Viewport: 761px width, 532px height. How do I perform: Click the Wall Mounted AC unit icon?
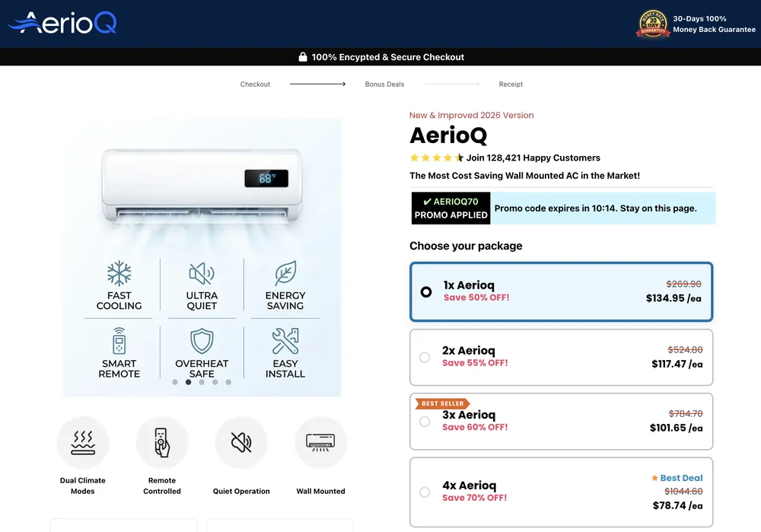click(x=321, y=442)
